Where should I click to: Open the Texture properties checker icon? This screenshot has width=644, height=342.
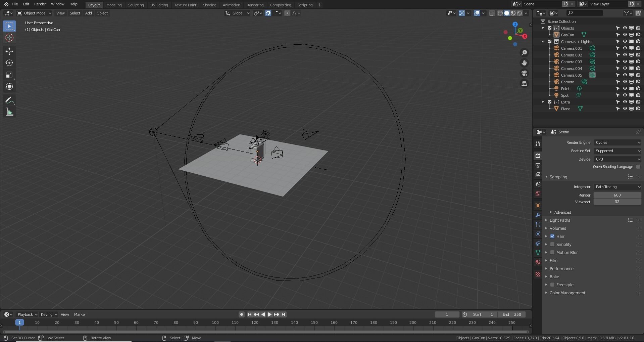point(538,274)
